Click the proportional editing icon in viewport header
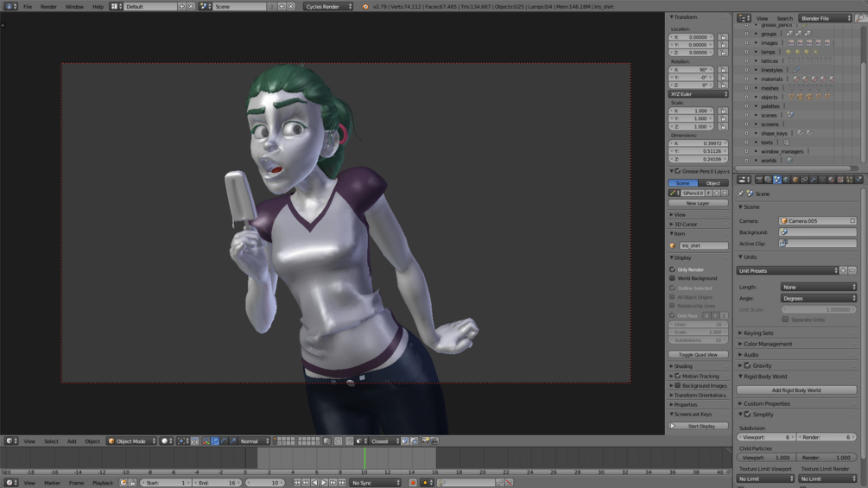This screenshot has height=488, width=868. point(338,441)
